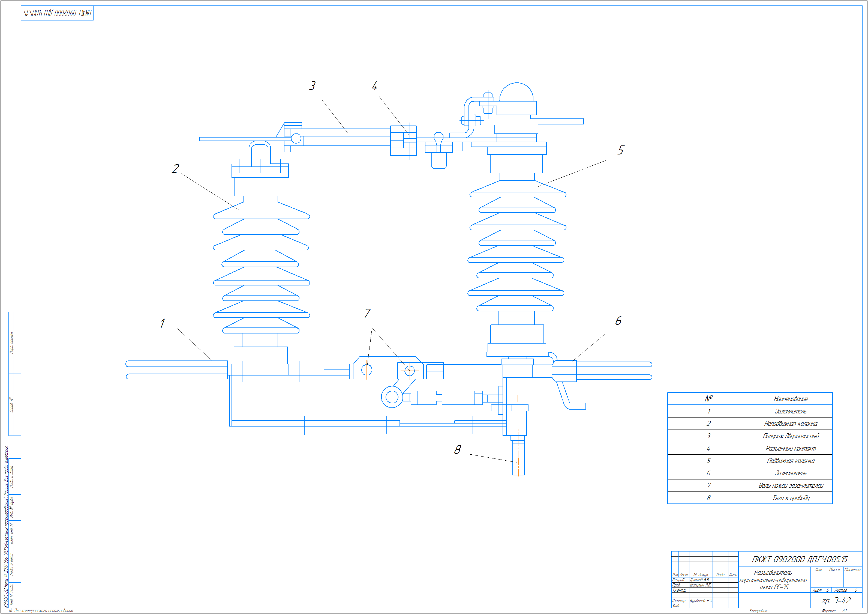Select developer name 'Дятлов В.В.' in title block
This screenshot has height=614, width=868.
pos(700,580)
